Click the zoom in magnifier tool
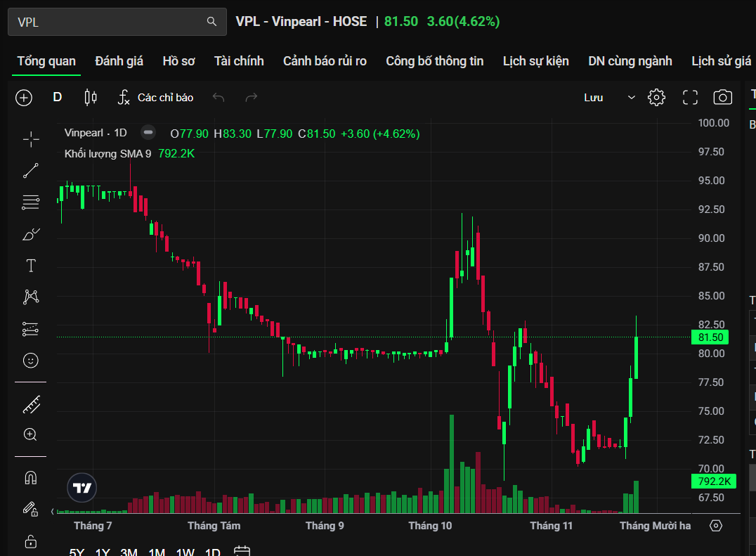The height and width of the screenshot is (556, 756). (31, 434)
